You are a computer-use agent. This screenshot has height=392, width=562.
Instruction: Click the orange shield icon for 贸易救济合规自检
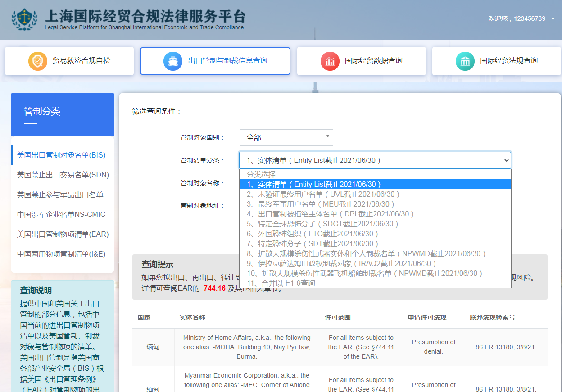pos(38,61)
